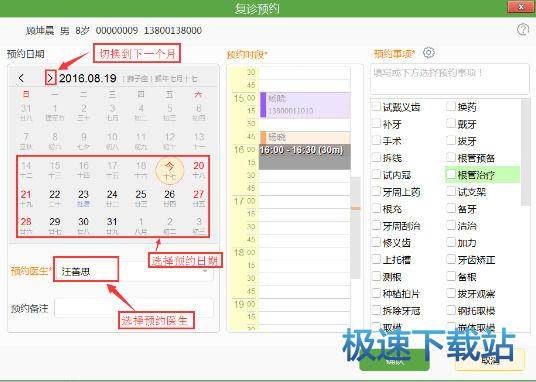The height and width of the screenshot is (382, 536).
Task: Click the 预约备注 remark input field
Action: pos(134,308)
